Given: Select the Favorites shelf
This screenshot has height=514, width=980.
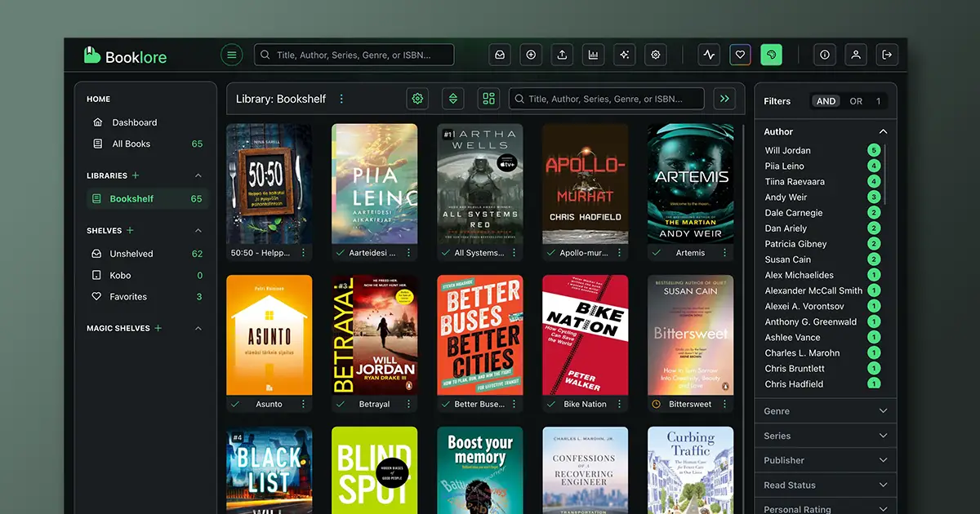Looking at the screenshot, I should click(128, 297).
